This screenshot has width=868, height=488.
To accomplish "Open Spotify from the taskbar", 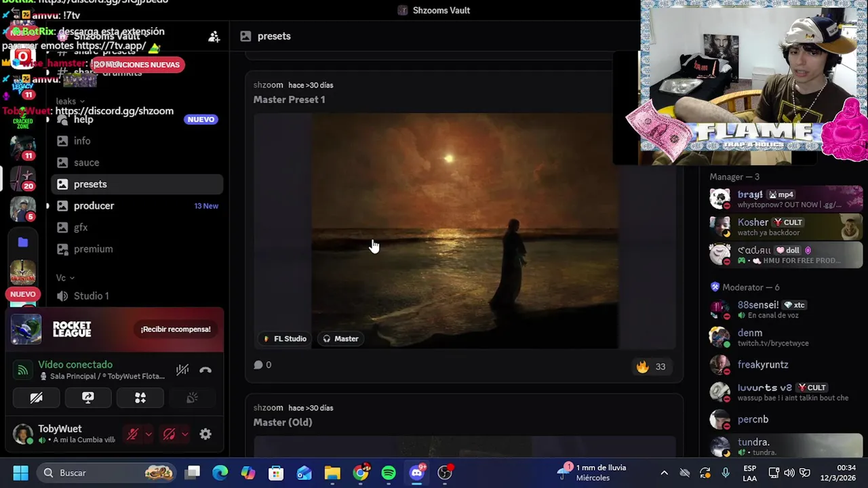I will (x=389, y=473).
